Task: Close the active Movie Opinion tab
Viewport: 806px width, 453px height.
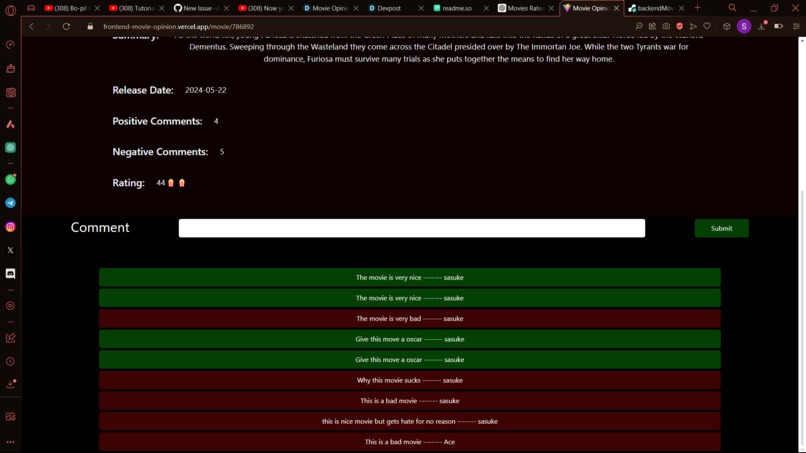Action: [616, 8]
